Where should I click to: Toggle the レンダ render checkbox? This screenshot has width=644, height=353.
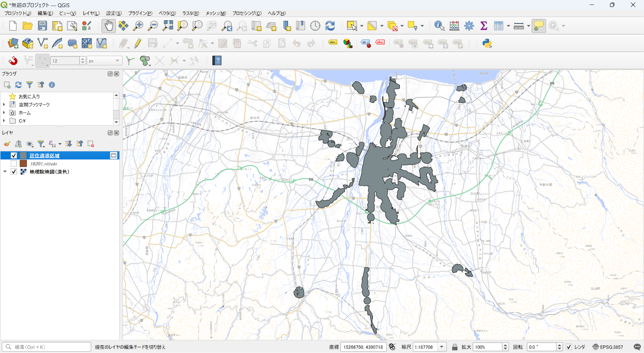coord(569,347)
